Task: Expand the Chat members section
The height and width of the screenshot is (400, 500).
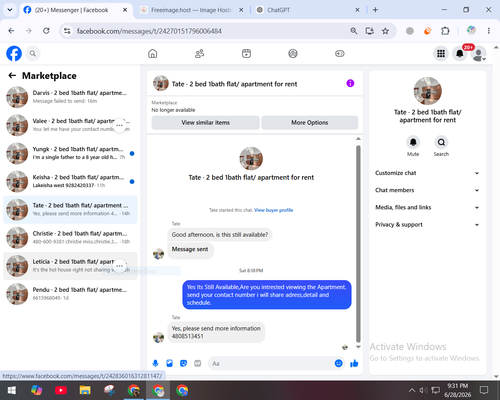Action: tap(428, 190)
